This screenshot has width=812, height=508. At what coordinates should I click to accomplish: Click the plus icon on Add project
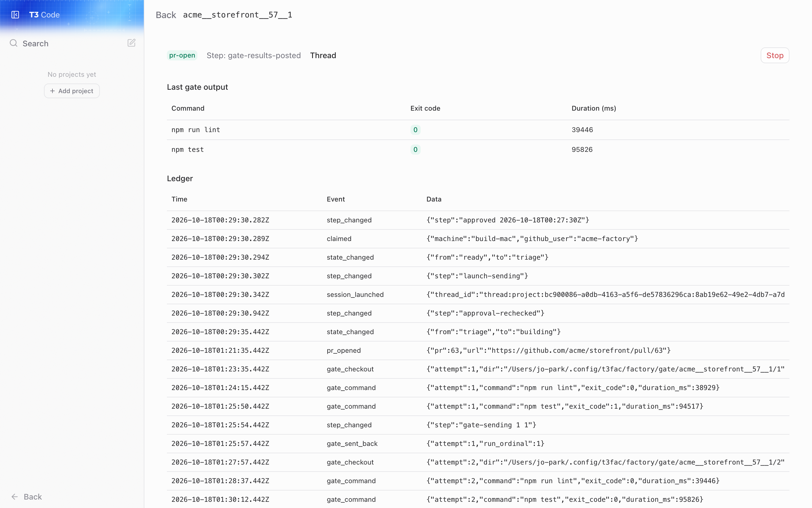pyautogui.click(x=52, y=91)
